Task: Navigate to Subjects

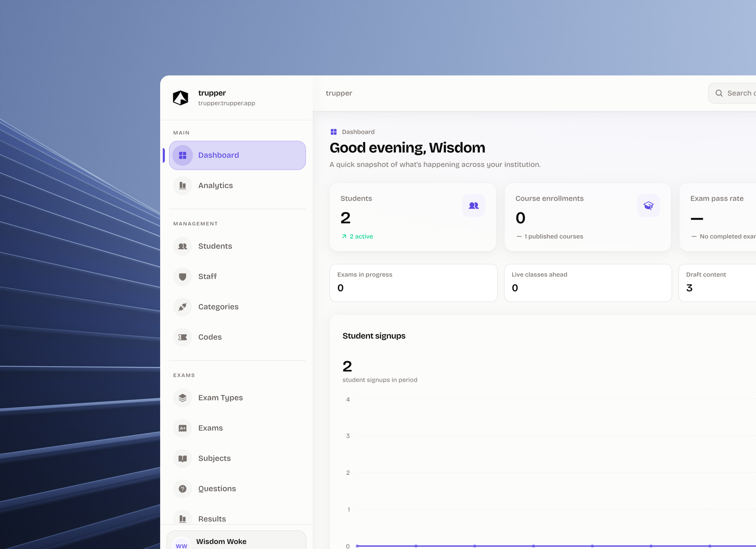Action: (x=237, y=459)
